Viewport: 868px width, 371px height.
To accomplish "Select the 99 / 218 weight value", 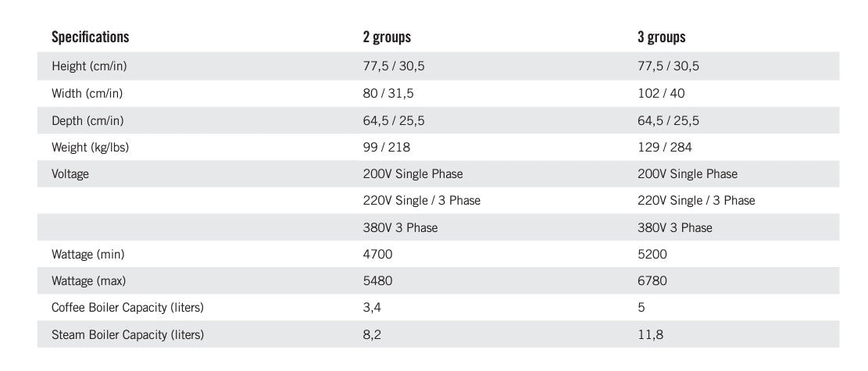I will click(386, 148).
